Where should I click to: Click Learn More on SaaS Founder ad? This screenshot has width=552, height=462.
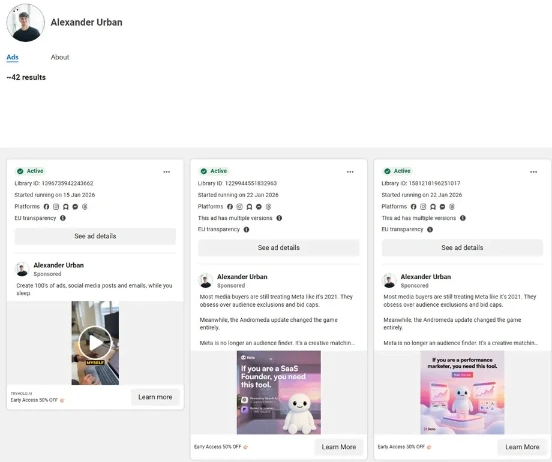click(339, 447)
